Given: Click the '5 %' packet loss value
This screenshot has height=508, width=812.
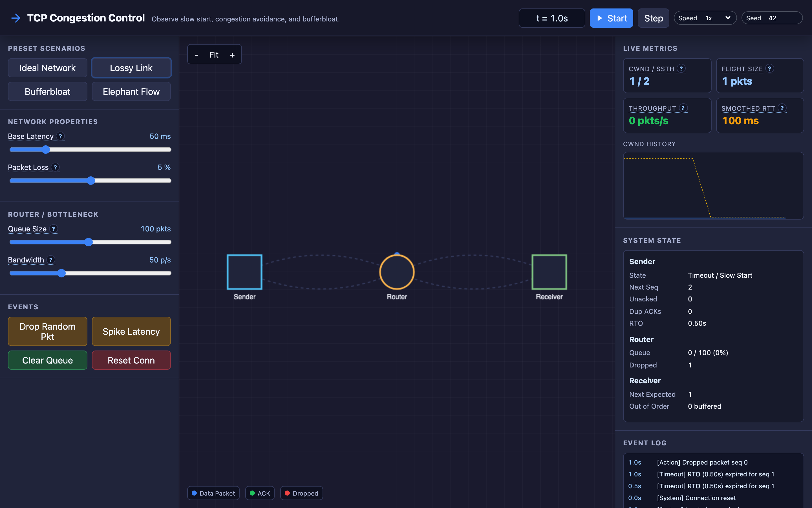Looking at the screenshot, I should coord(164,167).
